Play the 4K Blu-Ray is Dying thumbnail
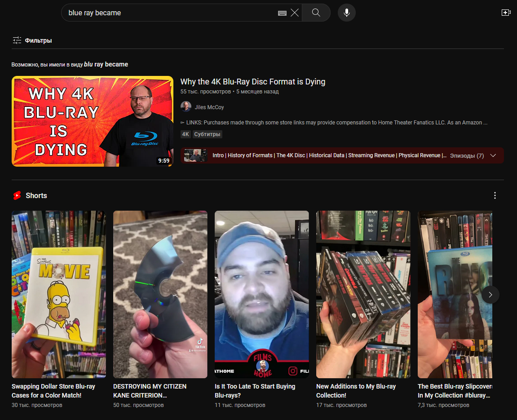Screen dimensions: 517x420 pos(93,121)
